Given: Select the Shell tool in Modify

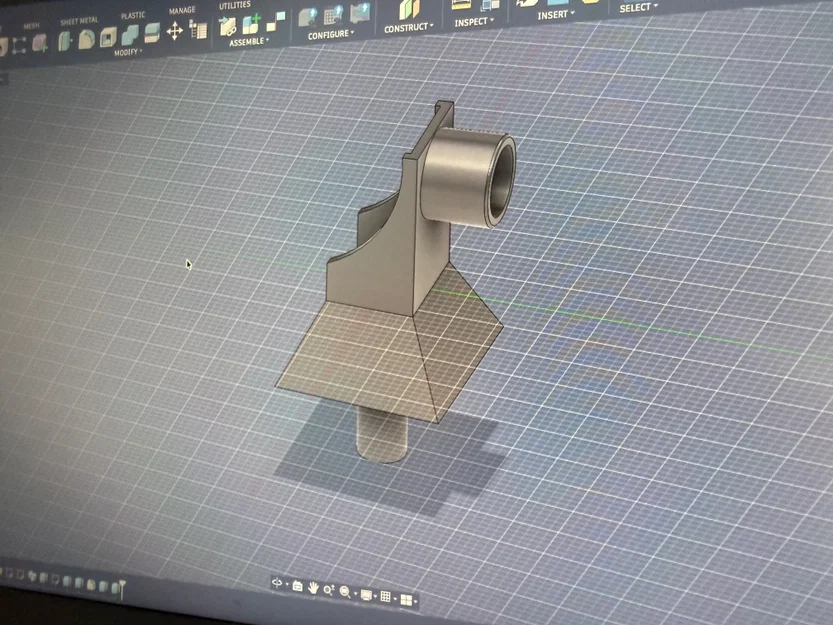Looking at the screenshot, I should point(108,37).
